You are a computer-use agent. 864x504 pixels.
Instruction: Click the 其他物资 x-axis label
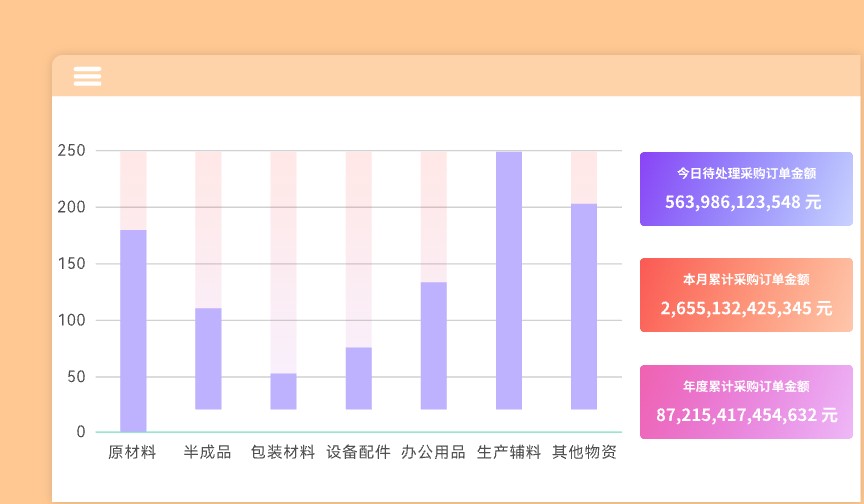(x=584, y=452)
